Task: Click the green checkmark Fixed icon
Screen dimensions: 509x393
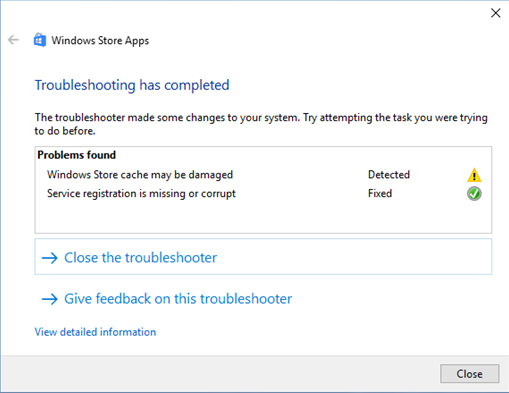Action: point(474,194)
